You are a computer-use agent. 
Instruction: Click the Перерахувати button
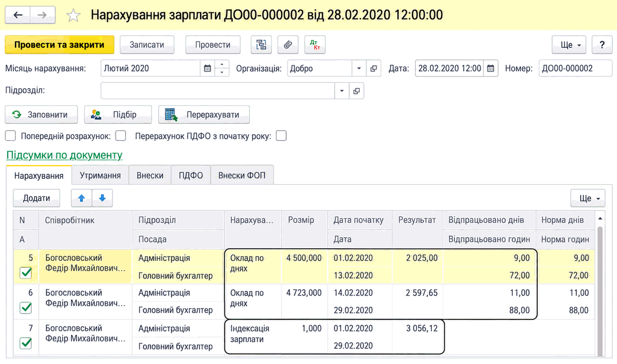point(204,115)
